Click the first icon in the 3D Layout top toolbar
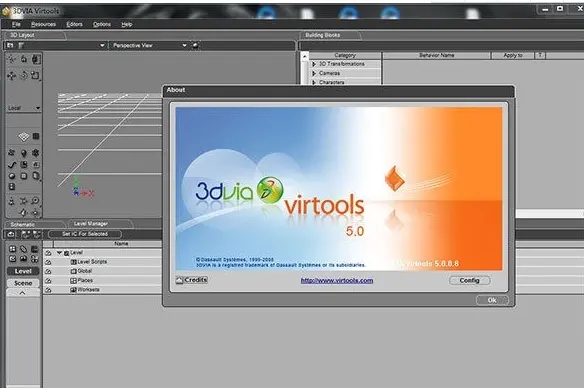The height and width of the screenshot is (388, 584). pyautogui.click(x=10, y=45)
